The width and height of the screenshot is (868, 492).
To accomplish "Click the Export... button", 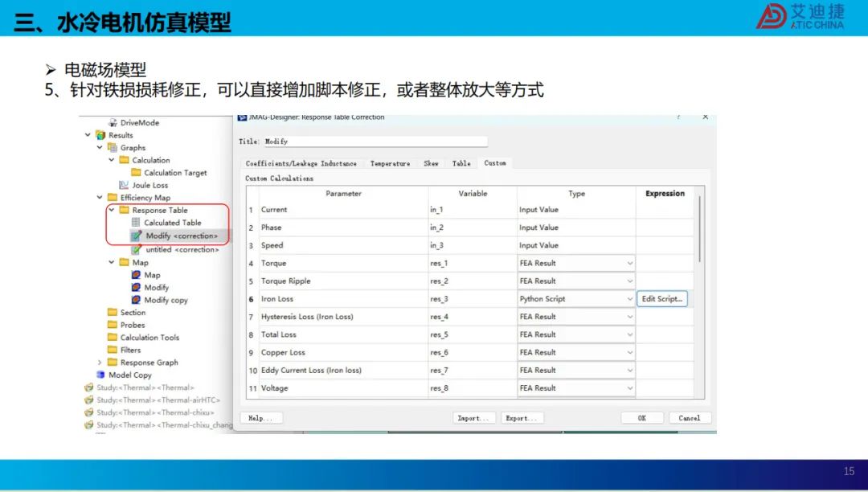I will [522, 418].
